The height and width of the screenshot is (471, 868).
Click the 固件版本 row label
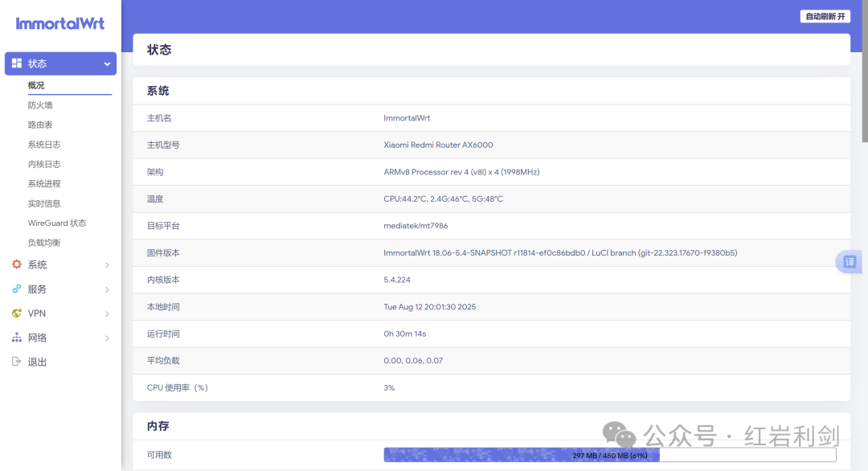(x=163, y=253)
